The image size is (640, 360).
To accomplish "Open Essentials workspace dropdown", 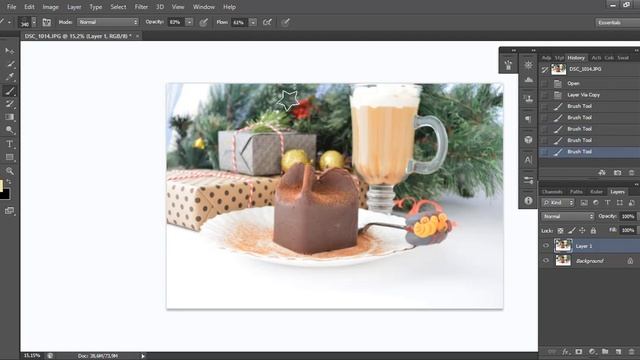I will tap(617, 22).
